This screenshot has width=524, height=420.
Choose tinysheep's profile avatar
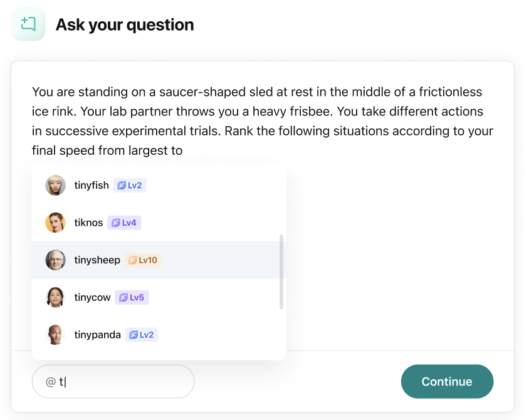[x=56, y=260]
